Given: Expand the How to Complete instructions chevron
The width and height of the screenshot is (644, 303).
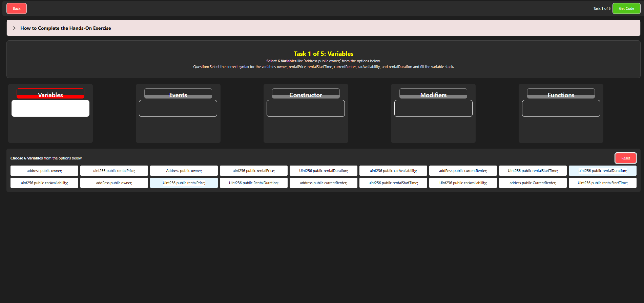Looking at the screenshot, I should point(14,28).
